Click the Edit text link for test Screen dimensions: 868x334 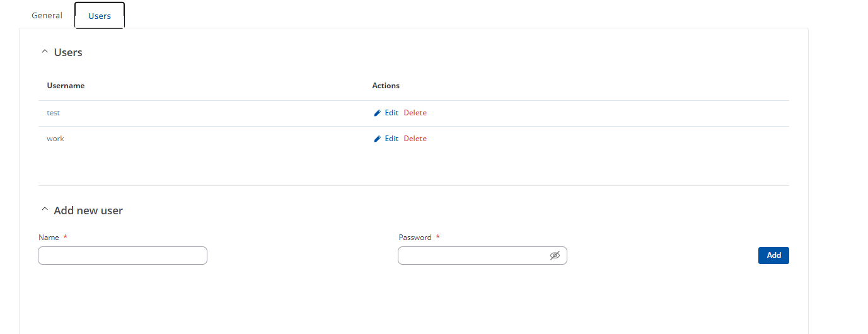pyautogui.click(x=391, y=113)
